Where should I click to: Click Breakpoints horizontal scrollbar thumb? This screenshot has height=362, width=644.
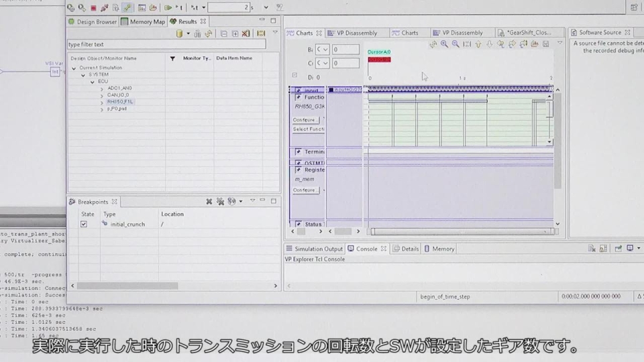tap(127, 286)
